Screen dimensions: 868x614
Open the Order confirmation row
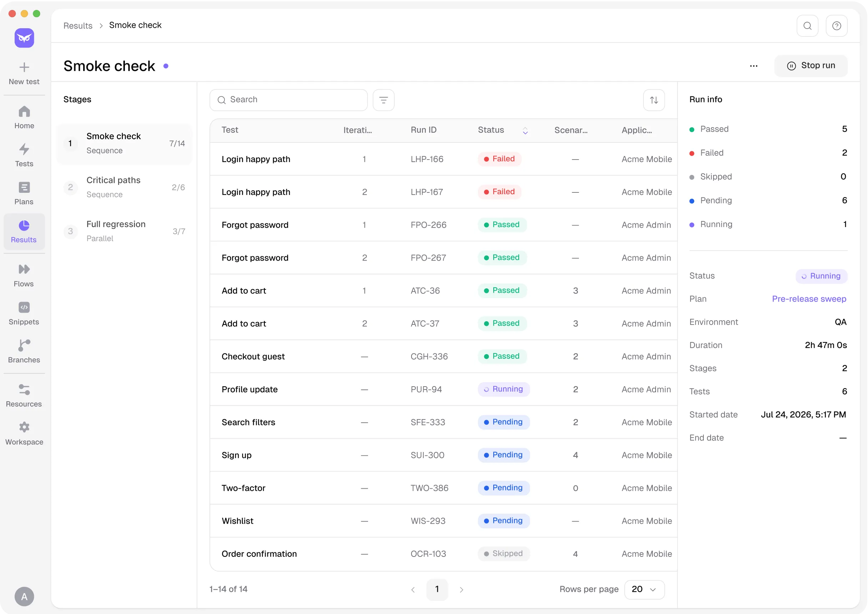(443, 554)
